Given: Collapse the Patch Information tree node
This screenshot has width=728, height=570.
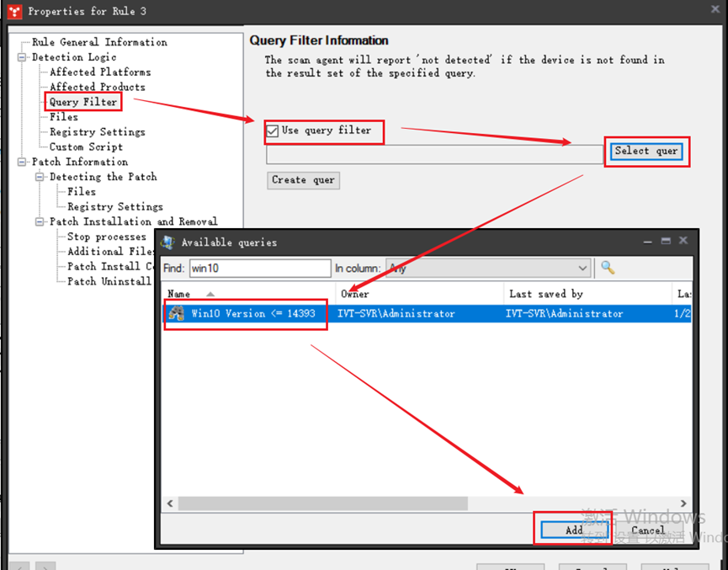Looking at the screenshot, I should pyautogui.click(x=22, y=162).
